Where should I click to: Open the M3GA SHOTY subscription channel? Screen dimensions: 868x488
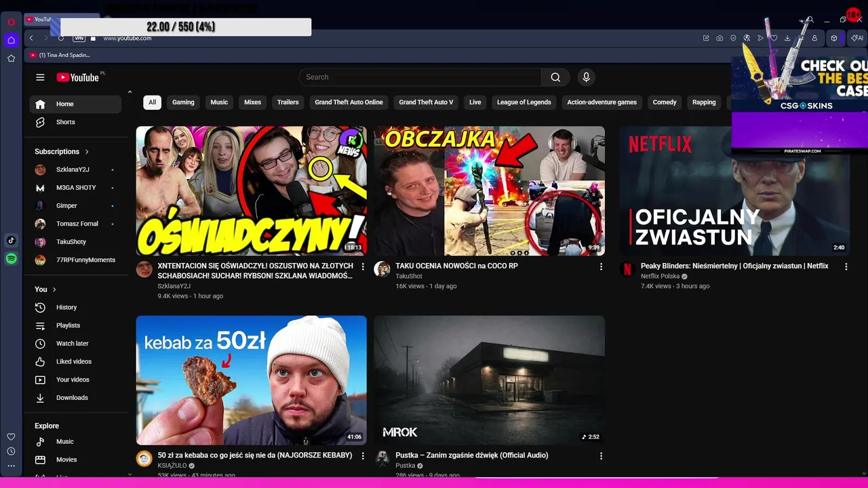click(75, 188)
